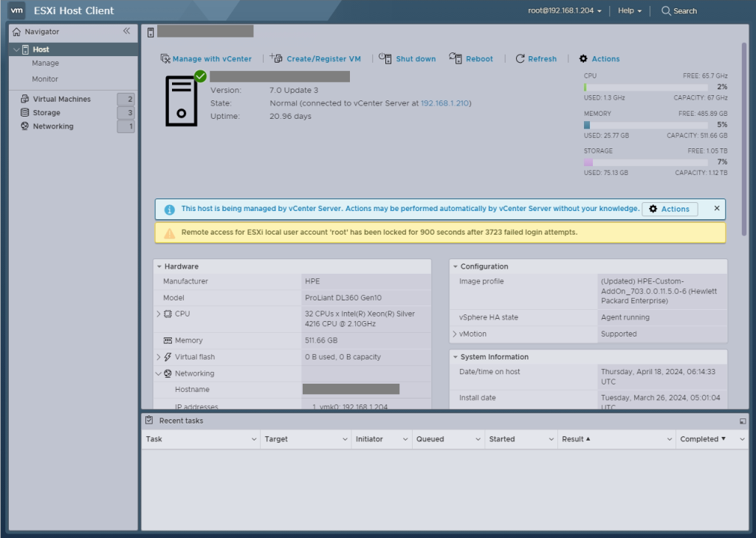
Task: Open the Started column dropdown arrow
Action: coord(551,439)
